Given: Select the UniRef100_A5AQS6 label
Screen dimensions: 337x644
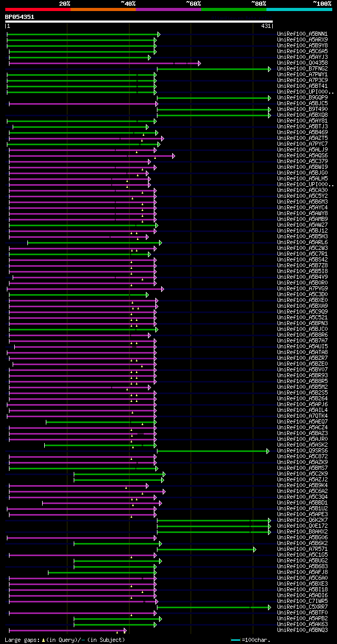Looking at the screenshot, I should point(302,156).
